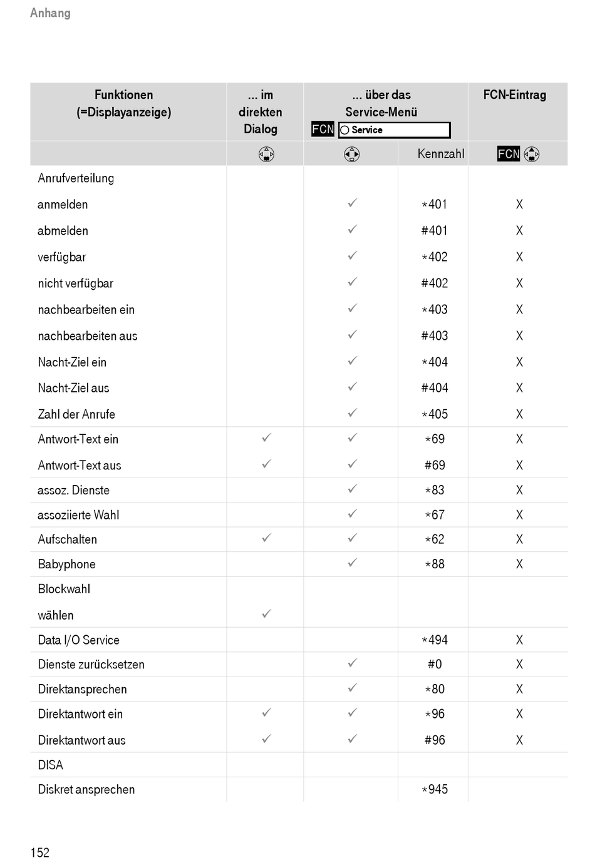Click the FCN icon in the FCN-Eintrag subheader
Viewport: 595px width, 868px height.
coord(509,153)
